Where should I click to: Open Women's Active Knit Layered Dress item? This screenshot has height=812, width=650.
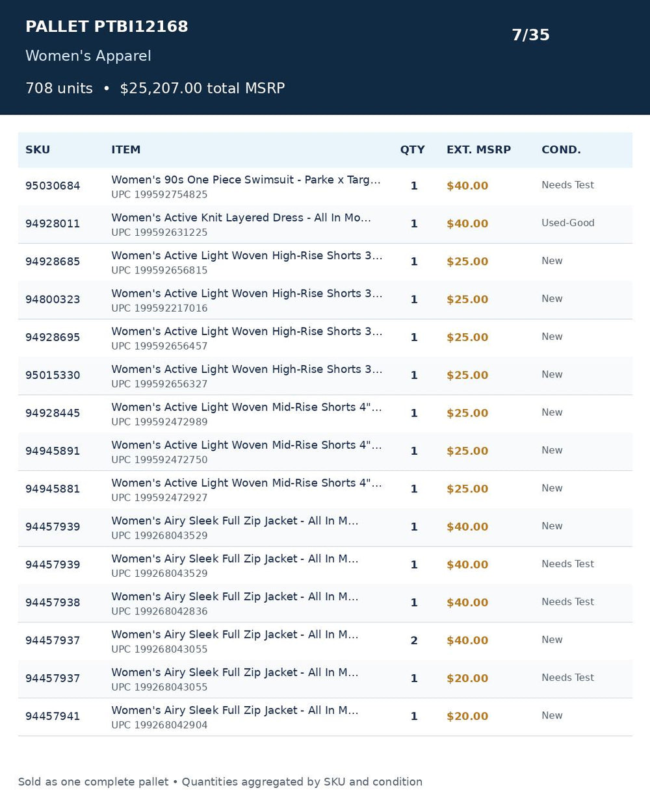pos(241,218)
